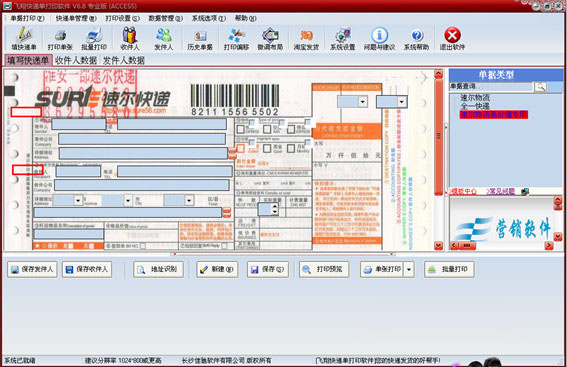Open the 收件人 recipients toolbar icon

pos(129,39)
